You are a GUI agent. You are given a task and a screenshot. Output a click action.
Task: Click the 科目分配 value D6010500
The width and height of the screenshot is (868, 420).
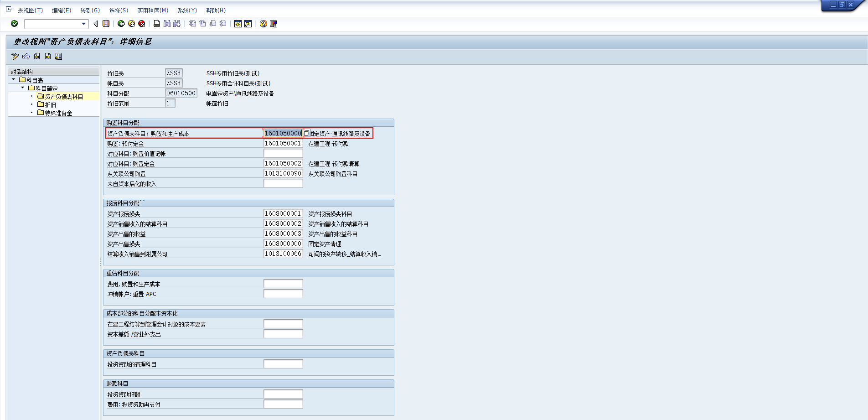tap(181, 93)
